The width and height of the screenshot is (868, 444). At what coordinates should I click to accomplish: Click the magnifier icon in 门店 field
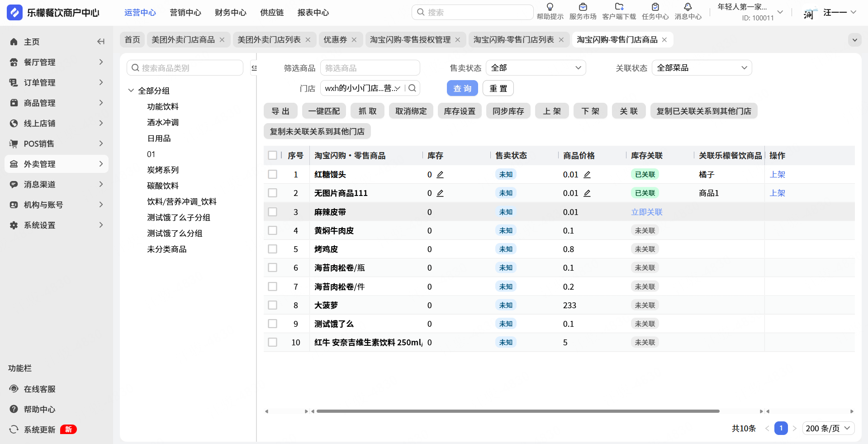[x=413, y=88]
